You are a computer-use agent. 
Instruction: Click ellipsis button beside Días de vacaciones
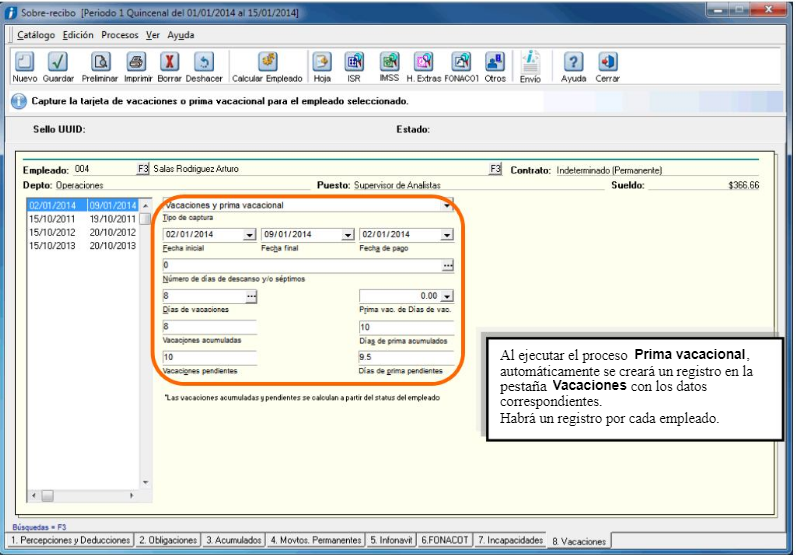[x=251, y=296]
